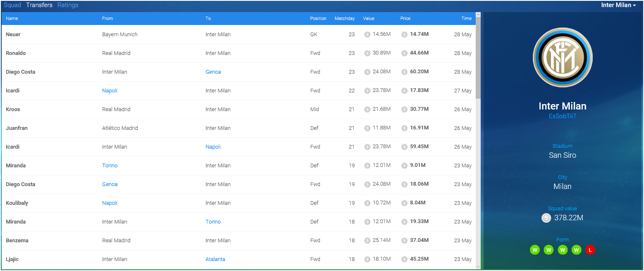Click value coin icon in Kroos row
Image resolution: width=644 pixels, height=271 pixels.
pos(367,109)
